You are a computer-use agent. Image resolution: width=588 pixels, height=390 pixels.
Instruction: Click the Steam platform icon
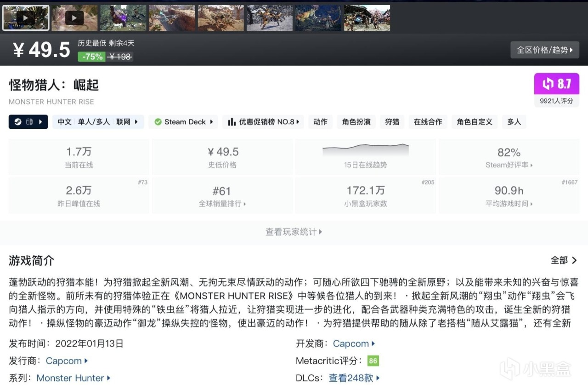(17, 122)
